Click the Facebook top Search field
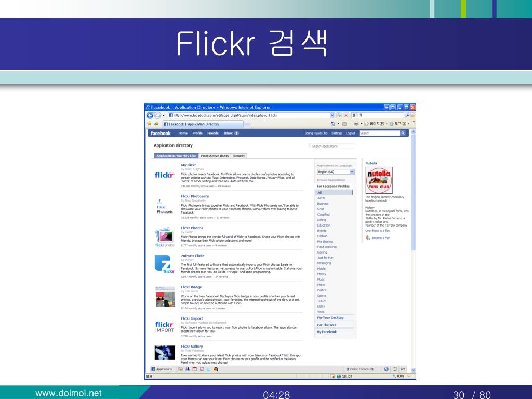 coord(380,134)
